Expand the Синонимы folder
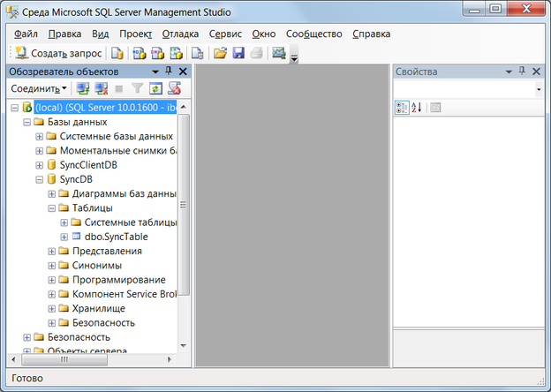This screenshot has width=551, height=392. pyautogui.click(x=51, y=266)
